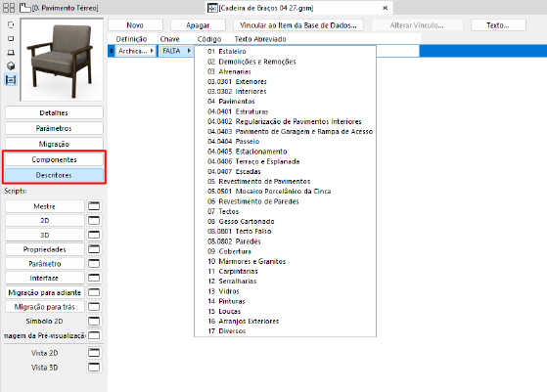Open the Detalhes section
This screenshot has width=547, height=392.
tap(54, 112)
